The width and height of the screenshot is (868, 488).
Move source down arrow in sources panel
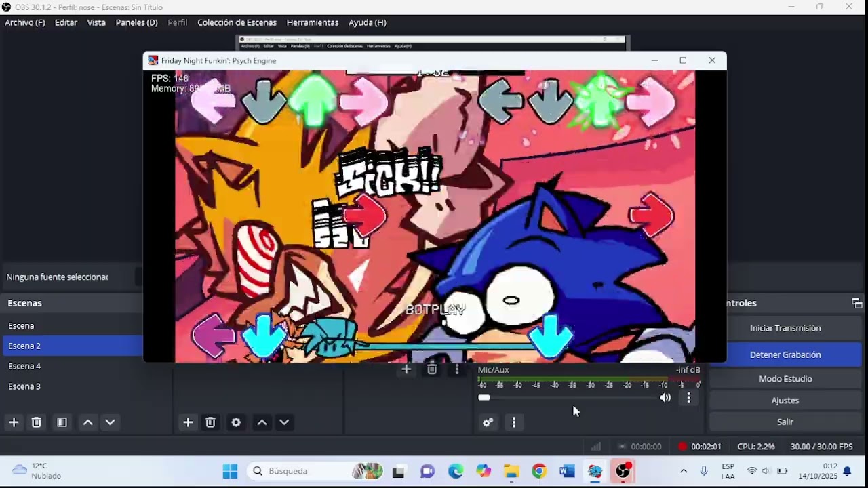point(284,422)
